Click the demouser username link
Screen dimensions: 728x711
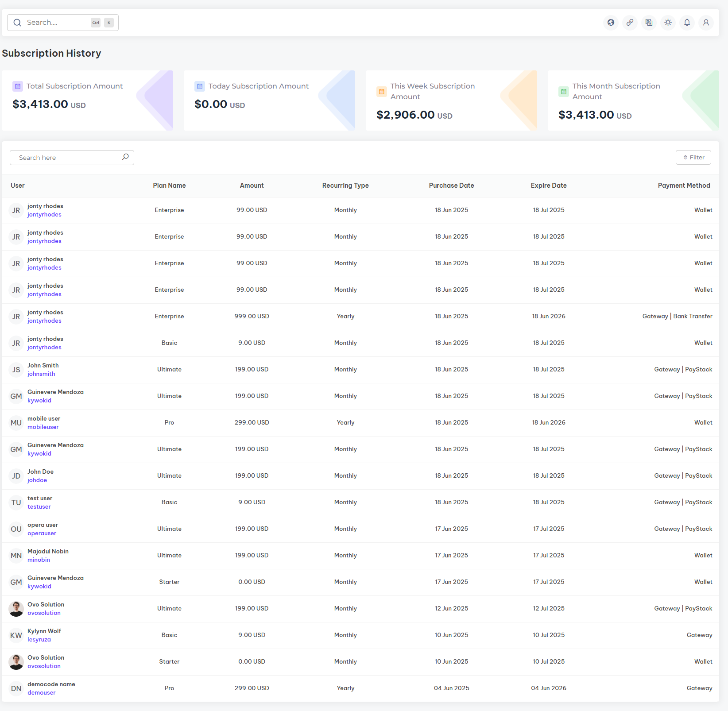coord(42,693)
